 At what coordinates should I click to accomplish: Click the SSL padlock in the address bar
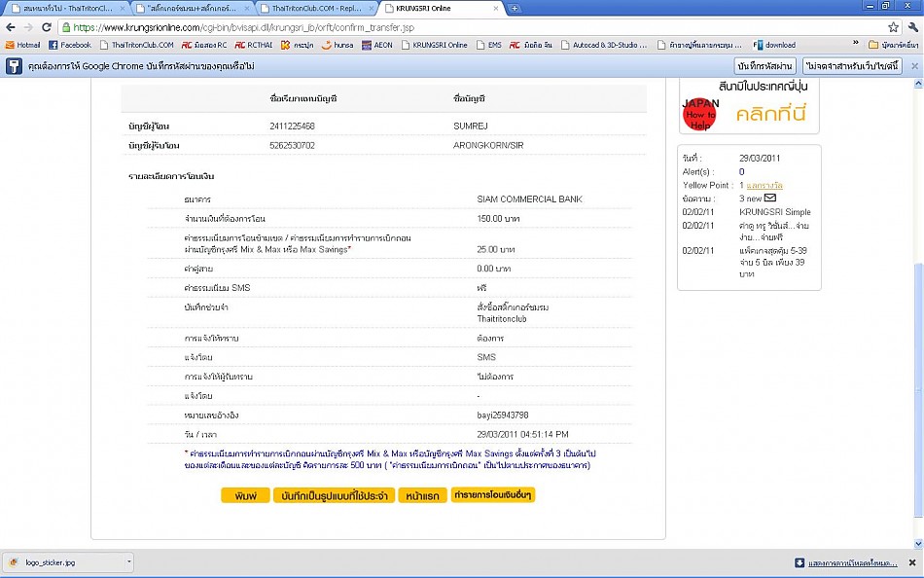coord(66,27)
